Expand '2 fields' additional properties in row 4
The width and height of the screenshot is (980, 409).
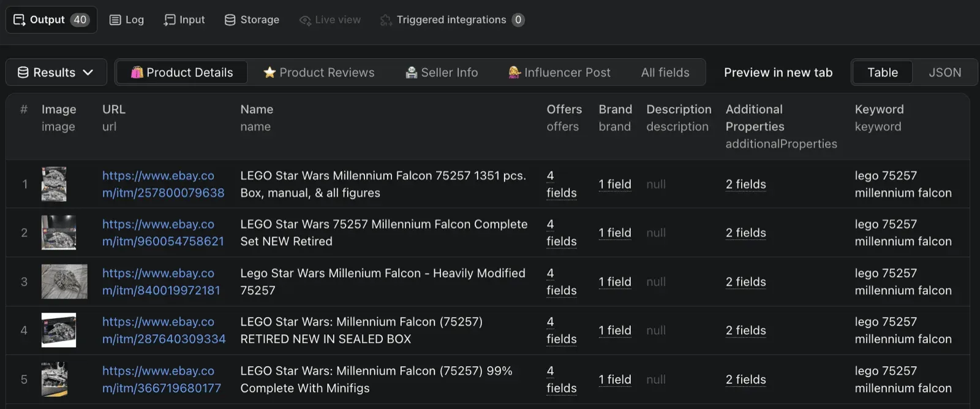[x=746, y=330]
